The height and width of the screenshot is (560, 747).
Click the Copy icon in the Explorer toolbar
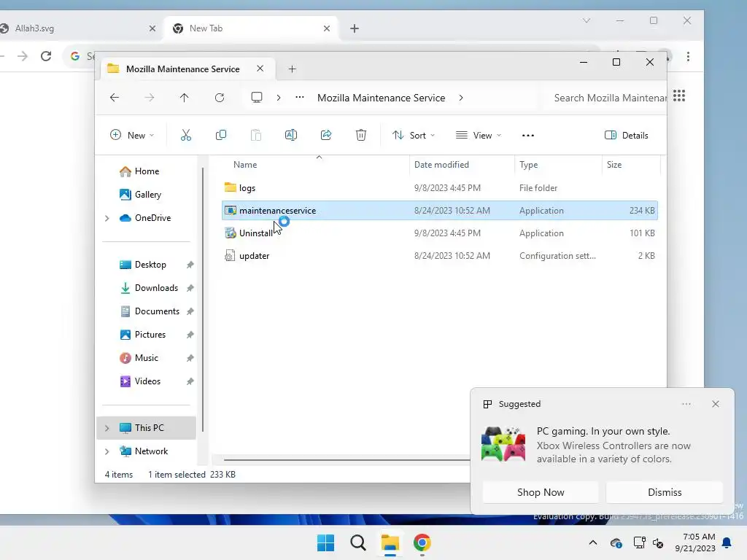click(220, 135)
